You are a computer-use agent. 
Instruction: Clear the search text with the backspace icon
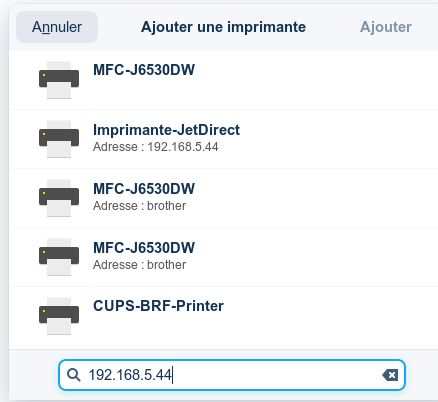390,375
